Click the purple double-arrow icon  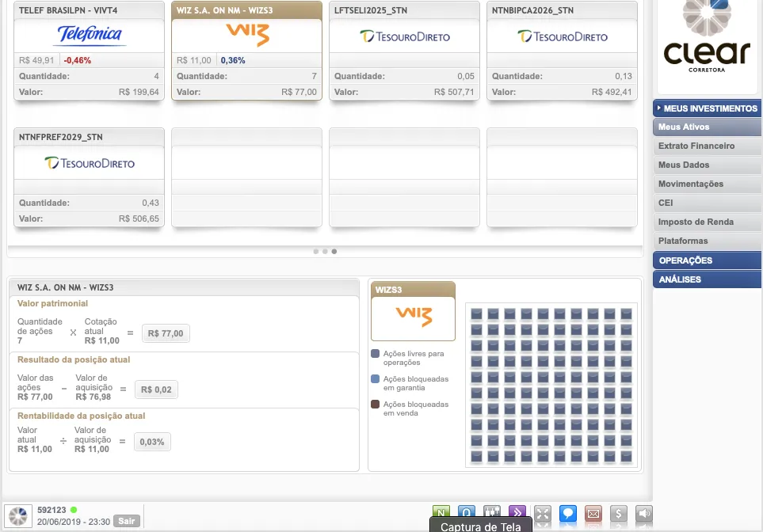click(x=517, y=513)
